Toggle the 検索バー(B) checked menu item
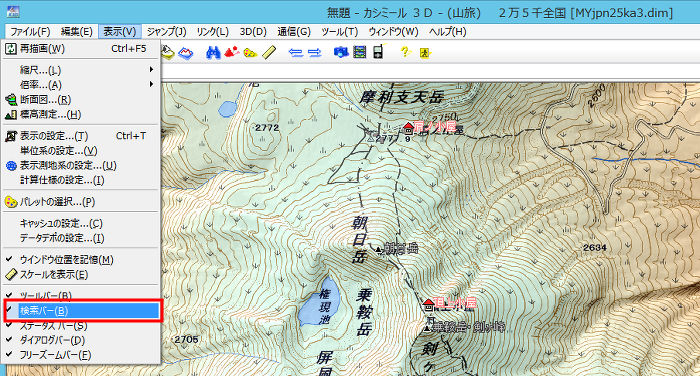700x376 pixels. [82, 311]
